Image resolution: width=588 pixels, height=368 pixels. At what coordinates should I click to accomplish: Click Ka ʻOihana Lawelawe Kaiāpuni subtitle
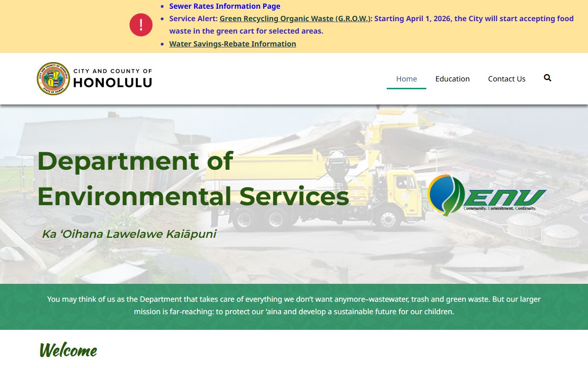point(129,234)
